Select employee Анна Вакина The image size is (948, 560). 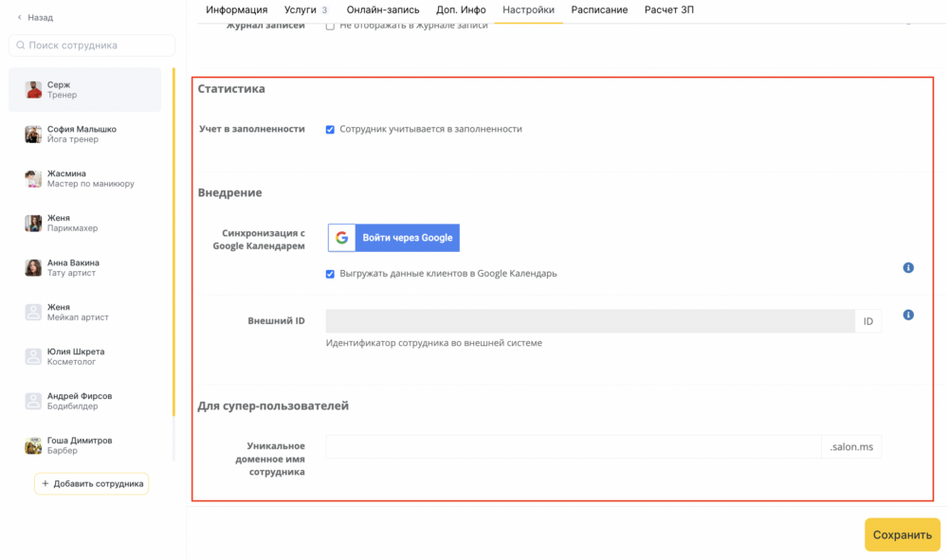(84, 267)
